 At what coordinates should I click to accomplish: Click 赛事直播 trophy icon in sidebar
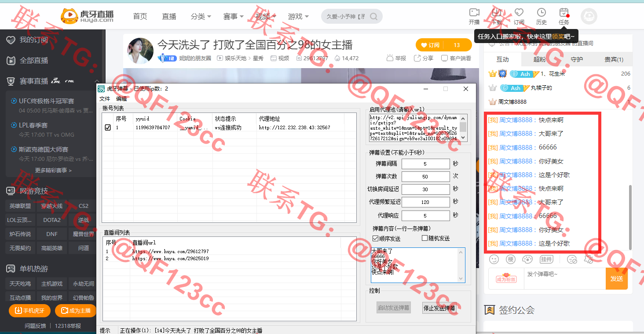pyautogui.click(x=11, y=81)
